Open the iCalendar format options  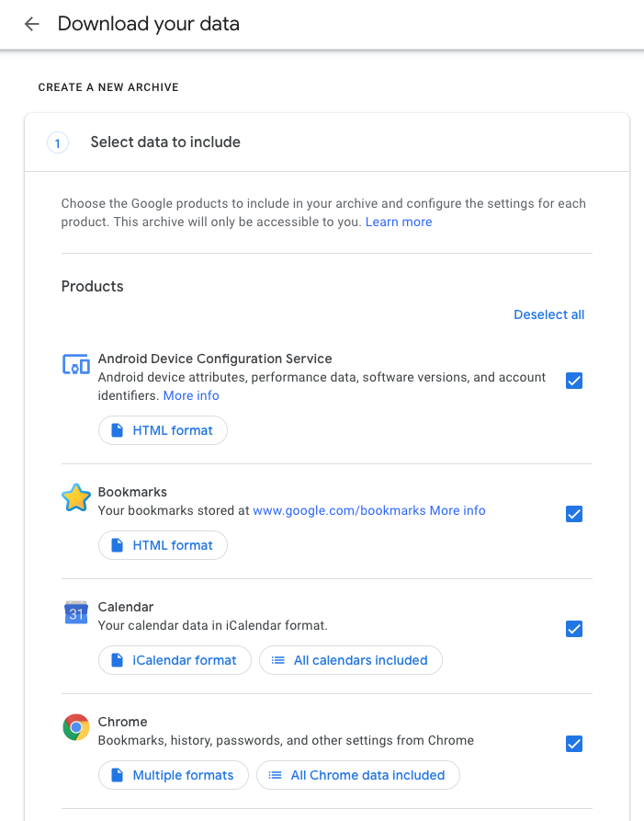(175, 660)
